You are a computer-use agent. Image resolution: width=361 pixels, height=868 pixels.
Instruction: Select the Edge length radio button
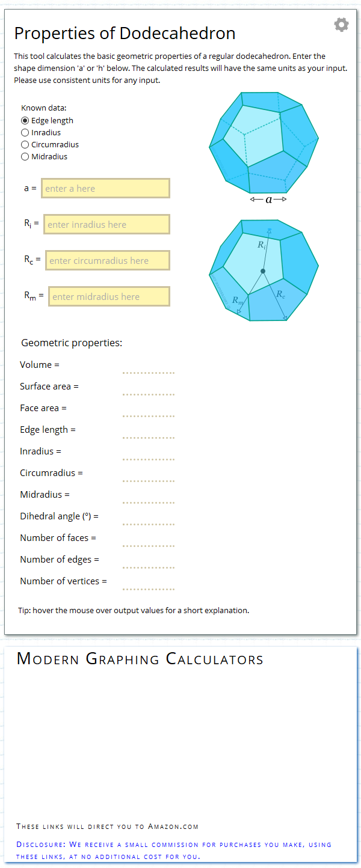[x=25, y=120]
